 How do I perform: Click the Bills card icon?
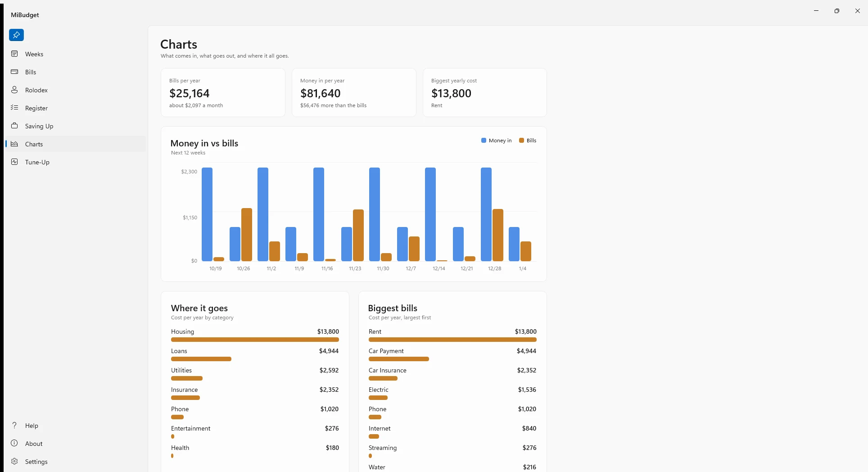click(x=14, y=72)
